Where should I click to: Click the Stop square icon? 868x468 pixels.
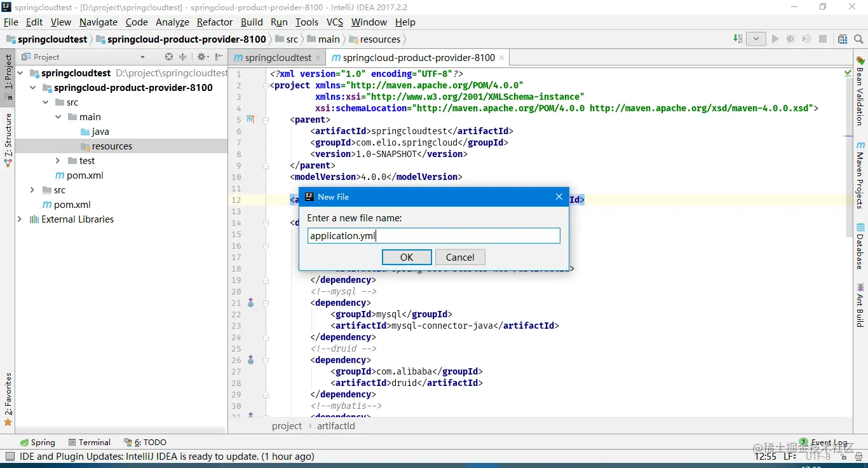click(x=823, y=39)
